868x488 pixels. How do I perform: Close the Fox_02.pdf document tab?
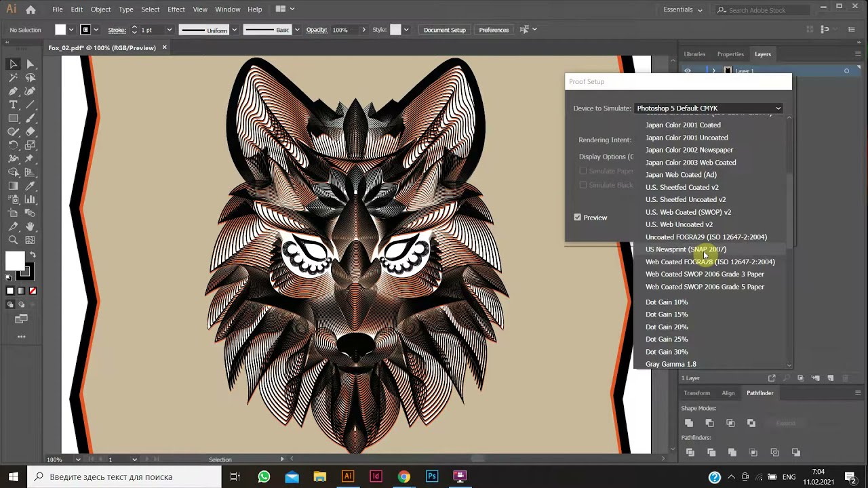[164, 48]
